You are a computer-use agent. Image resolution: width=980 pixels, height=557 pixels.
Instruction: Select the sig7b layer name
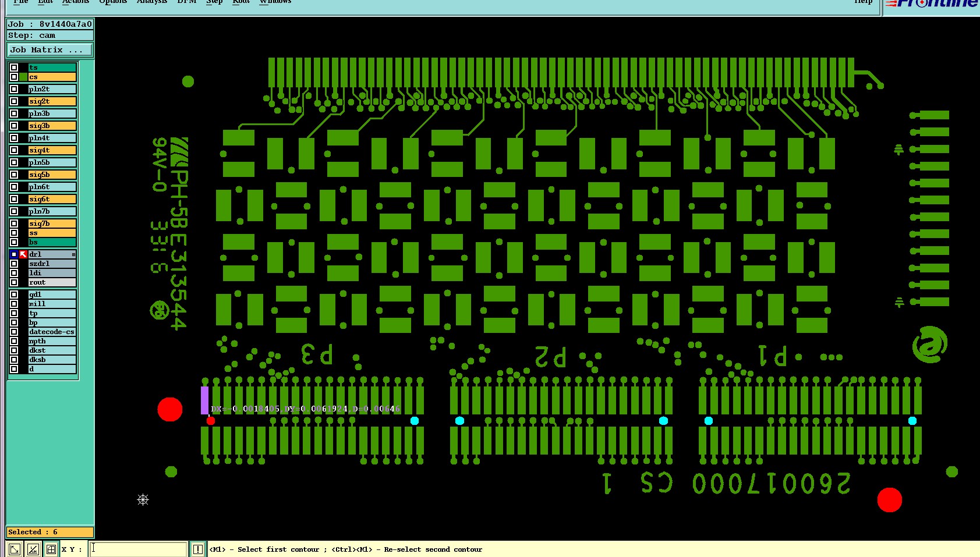pyautogui.click(x=52, y=223)
